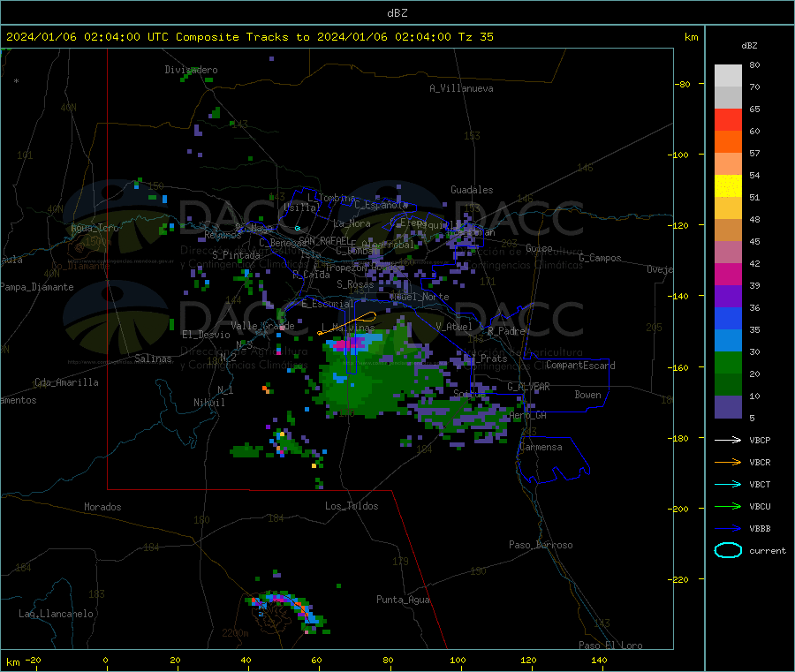Click the 'Pampa_Diamante' map label
Image resolution: width=795 pixels, height=672 pixels.
[37, 287]
